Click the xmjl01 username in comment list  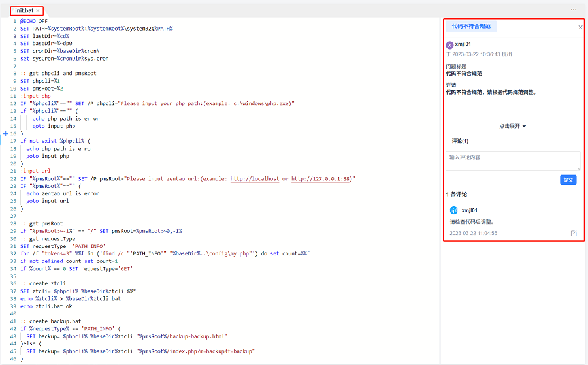470,210
